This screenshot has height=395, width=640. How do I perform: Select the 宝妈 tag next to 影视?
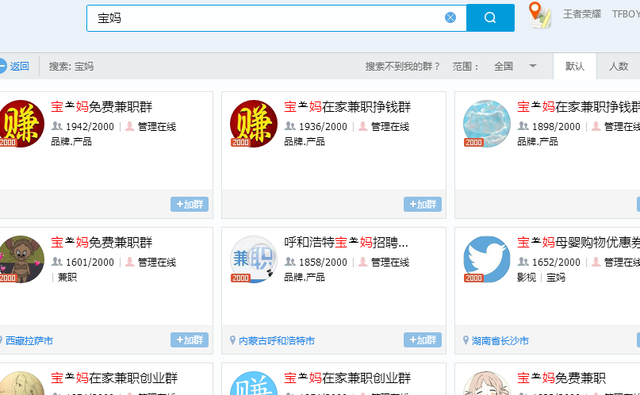tap(556, 277)
